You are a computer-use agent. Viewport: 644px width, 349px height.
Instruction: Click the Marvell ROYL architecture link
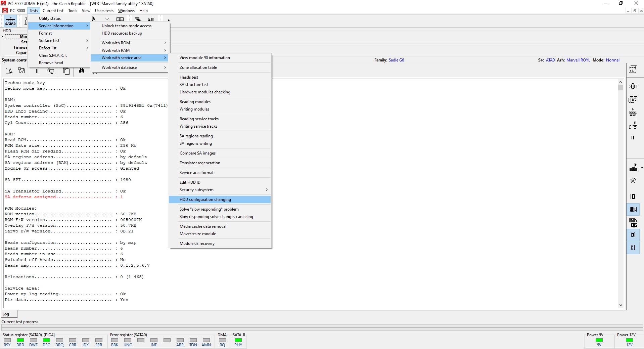point(578,60)
